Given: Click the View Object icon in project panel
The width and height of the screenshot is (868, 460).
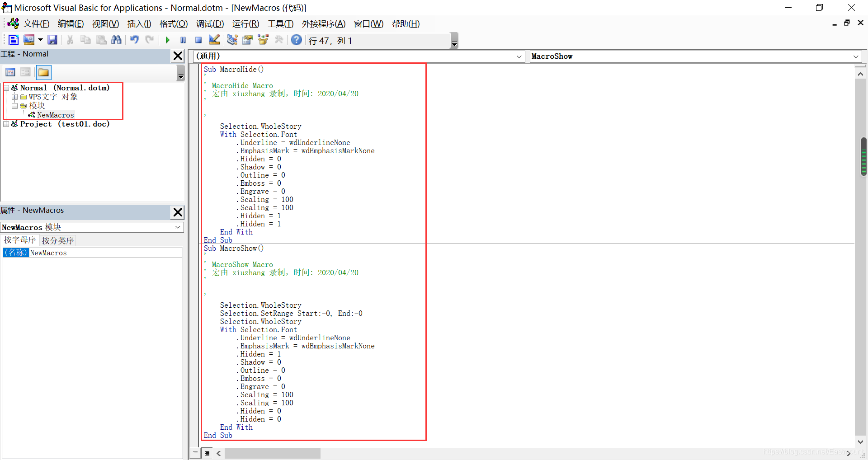Looking at the screenshot, I should pyautogui.click(x=26, y=72).
